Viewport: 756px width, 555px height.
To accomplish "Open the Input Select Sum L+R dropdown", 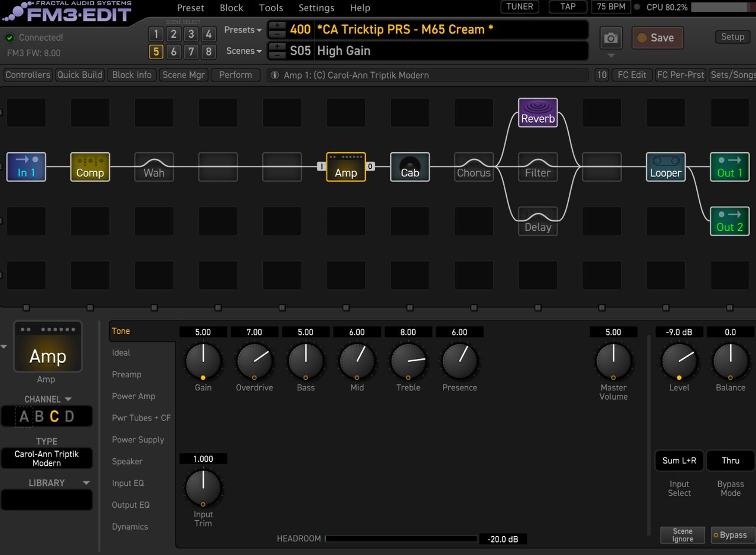I will point(679,461).
